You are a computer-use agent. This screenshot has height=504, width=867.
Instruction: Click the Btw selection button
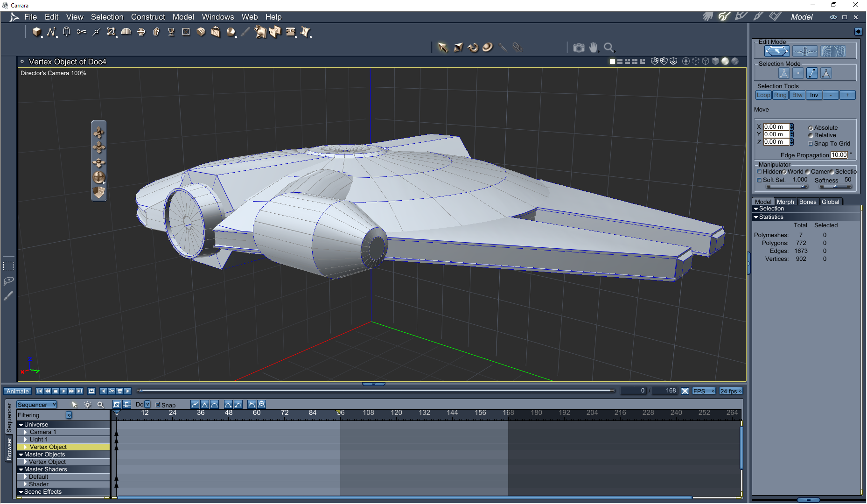click(x=797, y=95)
